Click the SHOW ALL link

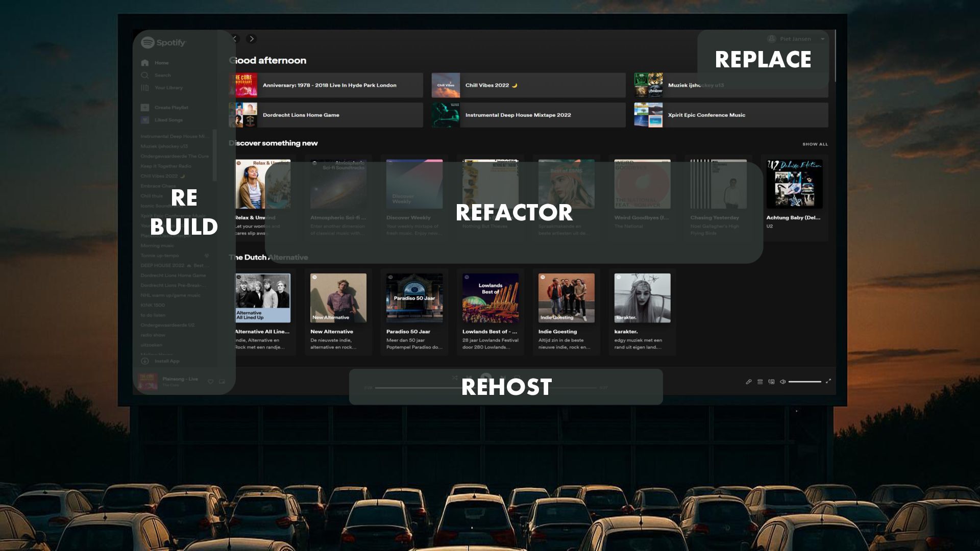815,144
